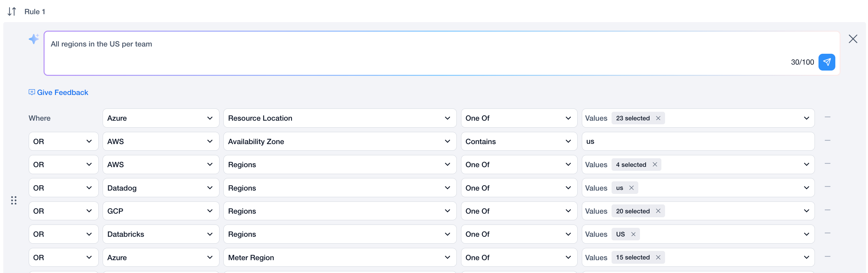Screen dimensions: 868x273
Task: Open the Resource Location field dropdown
Action: click(339, 118)
